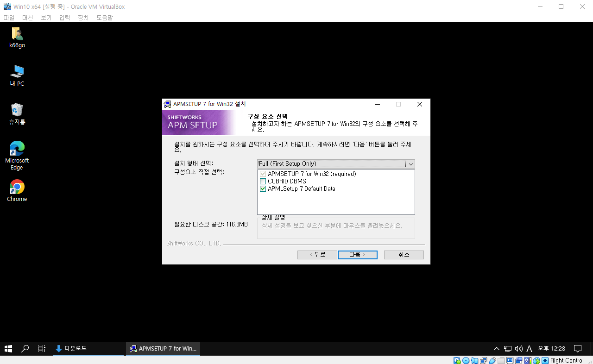Click the network adapter indicator in the VirtualBox status bar
Viewport: 593px width, 364px height.
click(483, 361)
